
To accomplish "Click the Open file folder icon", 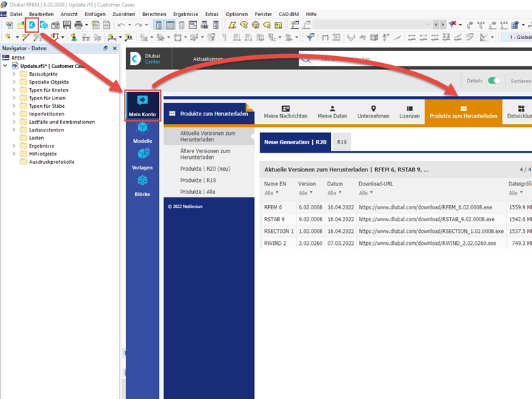I will tap(21, 24).
